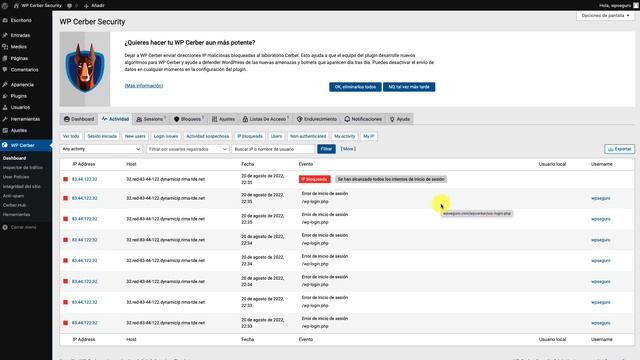Click the '[ More ]' link beside Filtrar
This screenshot has width=640, height=360.
point(348,149)
